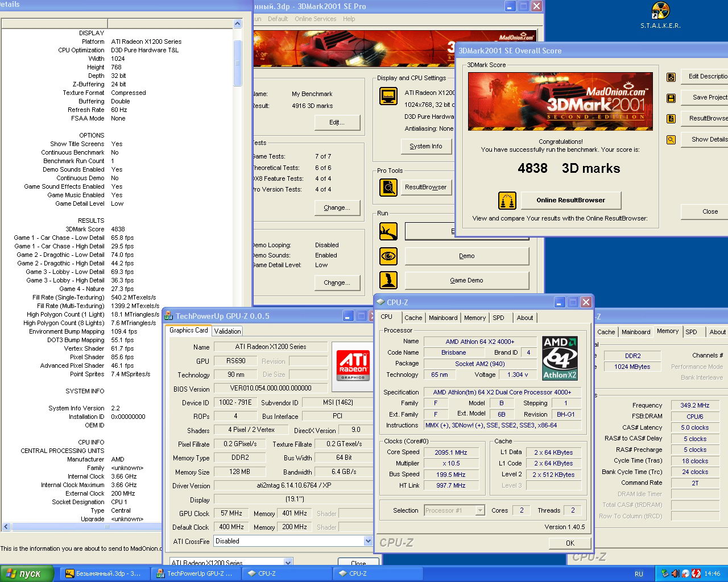This screenshot has height=582, width=728.
Task: Click the RU language indicator
Action: pyautogui.click(x=639, y=574)
